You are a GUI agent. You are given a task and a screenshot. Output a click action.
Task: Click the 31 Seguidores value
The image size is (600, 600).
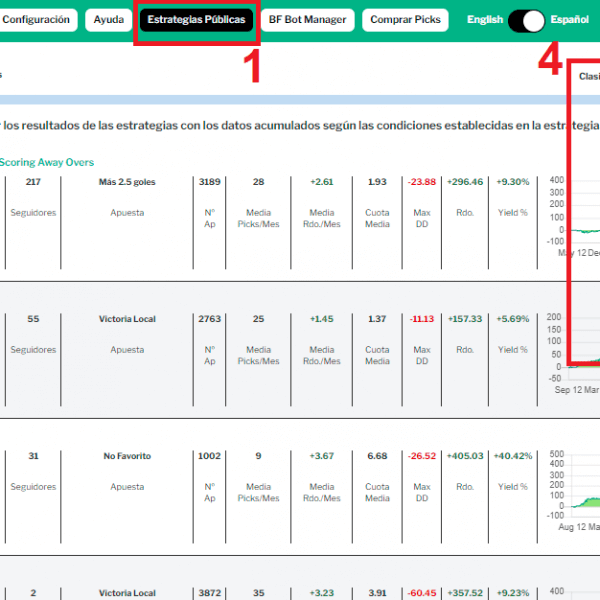pos(33,456)
